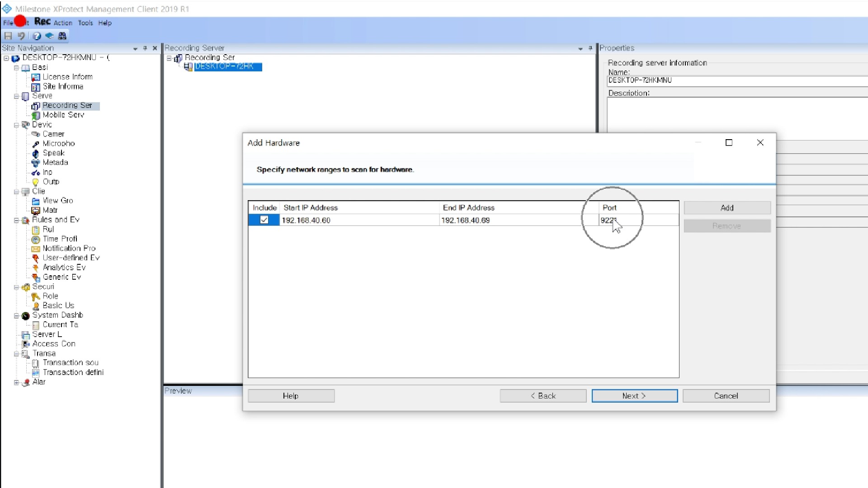Image resolution: width=868 pixels, height=488 pixels.
Task: Click the Mobile Servers icon in tree
Action: pyautogui.click(x=36, y=115)
